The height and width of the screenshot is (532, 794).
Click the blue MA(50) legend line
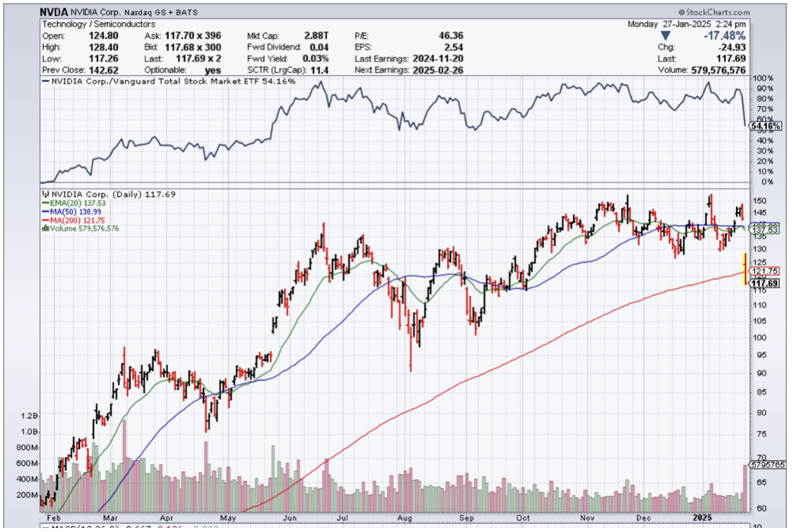click(x=46, y=212)
